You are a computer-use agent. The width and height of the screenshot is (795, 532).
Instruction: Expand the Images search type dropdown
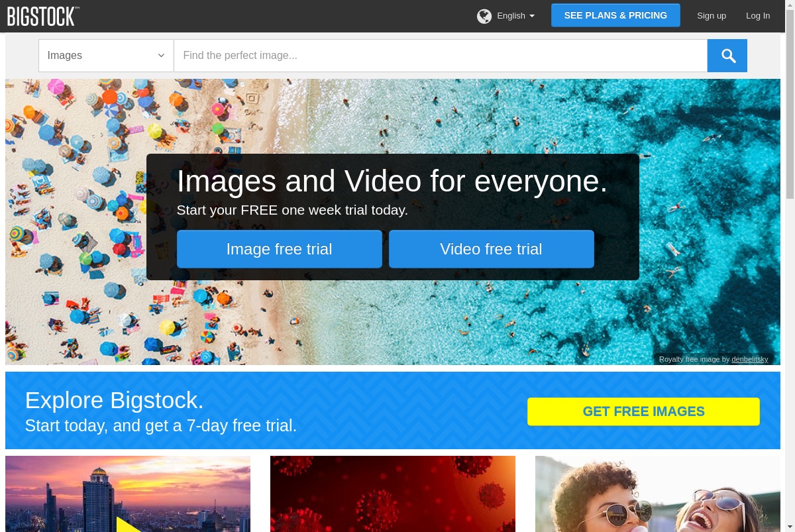(106, 56)
